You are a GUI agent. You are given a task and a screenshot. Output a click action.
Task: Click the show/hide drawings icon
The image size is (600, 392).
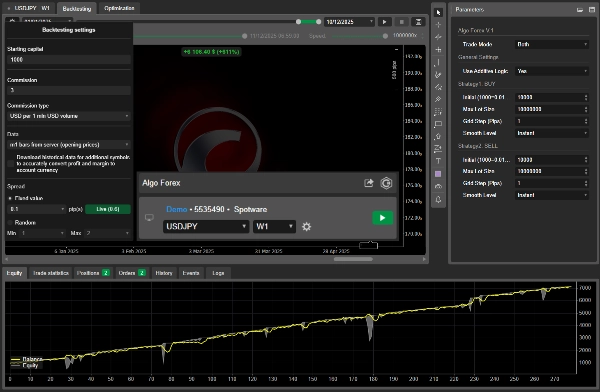439,186
